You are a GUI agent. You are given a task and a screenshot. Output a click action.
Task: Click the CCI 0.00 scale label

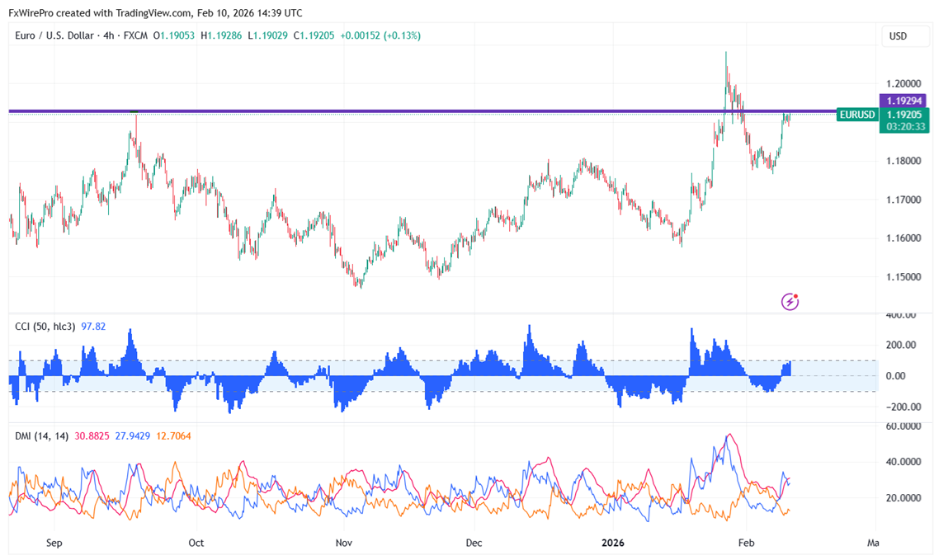point(895,376)
